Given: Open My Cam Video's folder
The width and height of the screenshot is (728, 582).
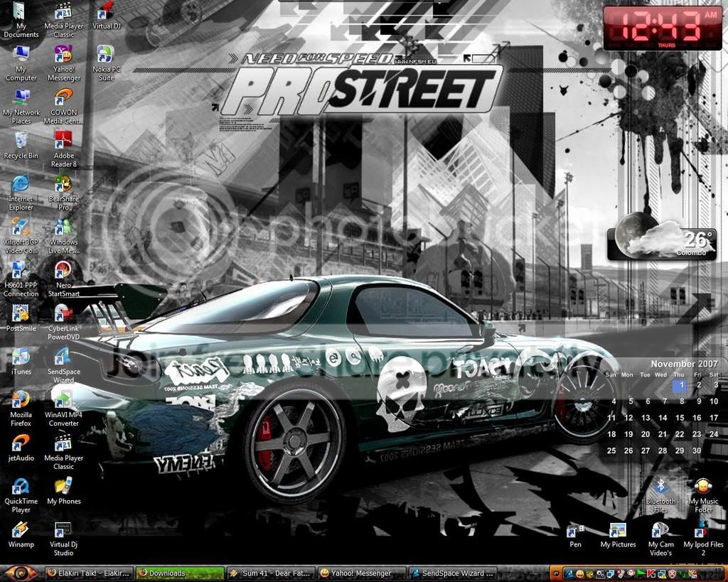Looking at the screenshot, I should pyautogui.click(x=660, y=539).
